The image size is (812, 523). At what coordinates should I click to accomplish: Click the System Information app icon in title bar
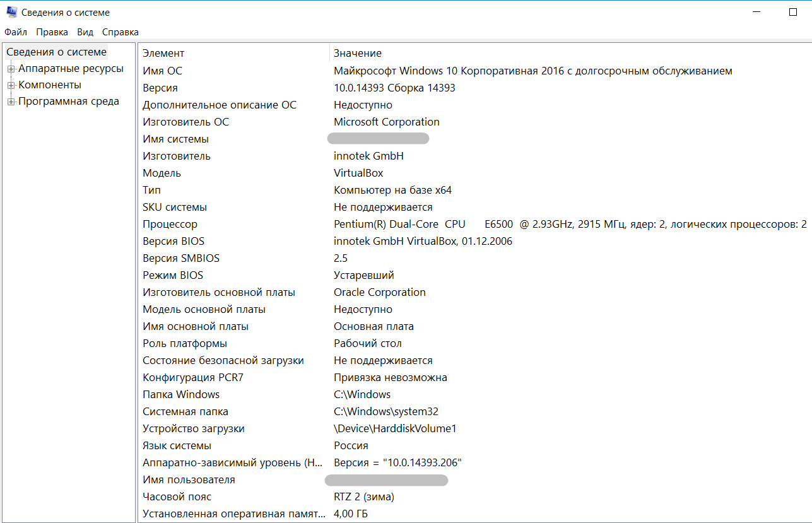click(11, 12)
